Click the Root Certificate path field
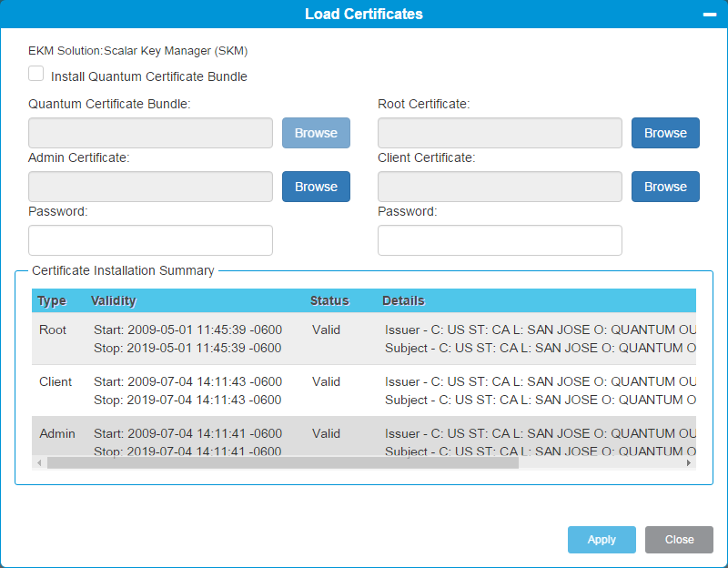The width and height of the screenshot is (728, 568). pyautogui.click(x=500, y=133)
